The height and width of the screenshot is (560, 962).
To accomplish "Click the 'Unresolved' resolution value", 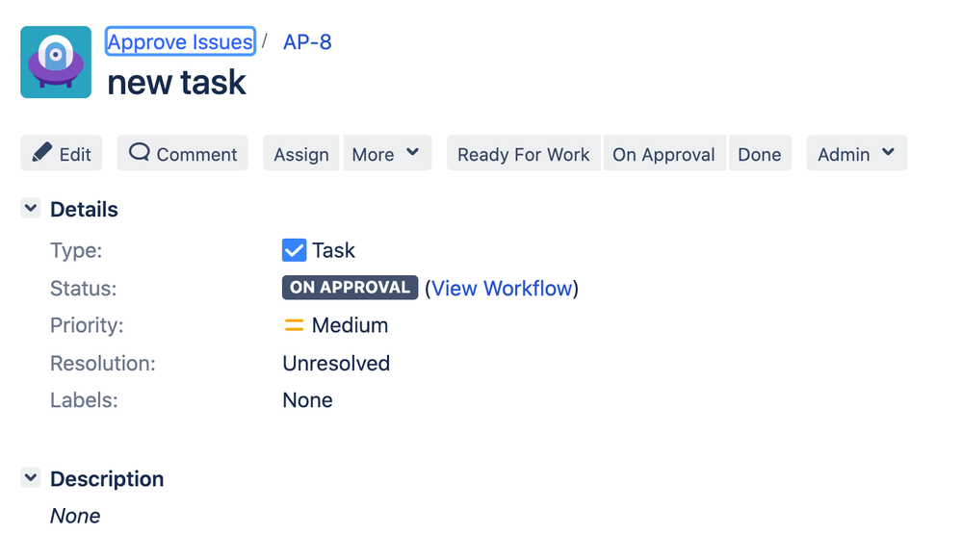I will tap(336, 363).
